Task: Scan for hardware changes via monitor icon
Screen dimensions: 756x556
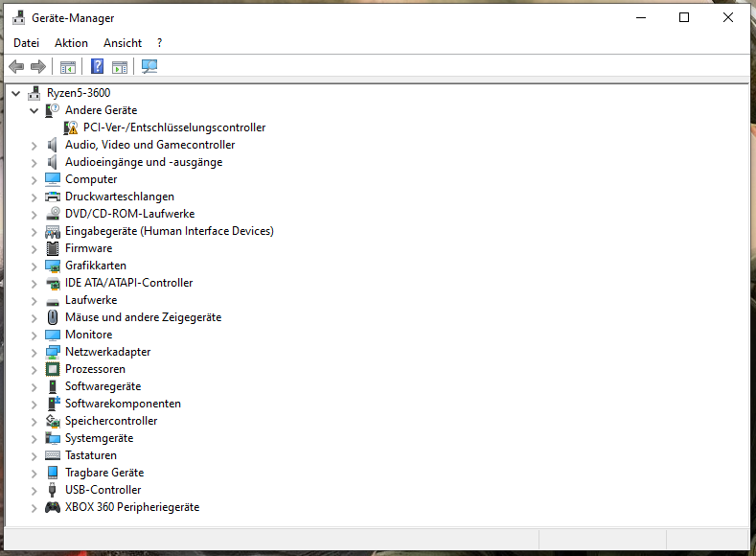Action: tap(149, 66)
